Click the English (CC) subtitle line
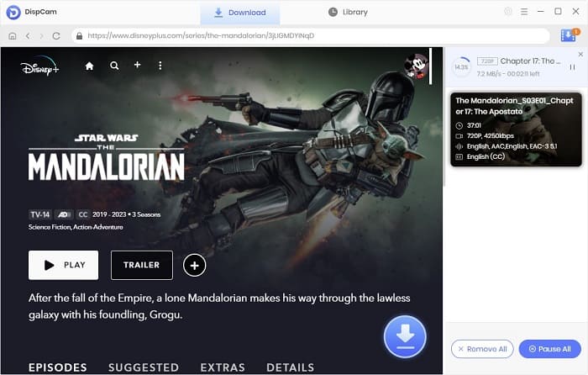The height and width of the screenshot is (375, 588). tap(486, 157)
